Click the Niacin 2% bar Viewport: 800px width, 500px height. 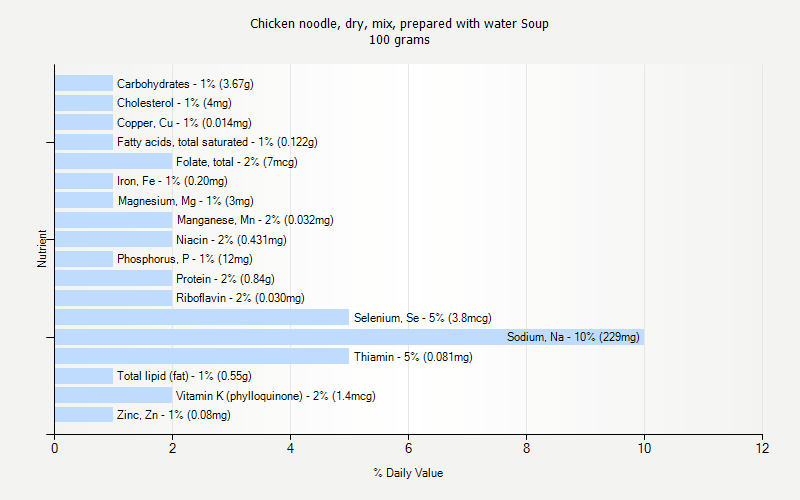(113, 240)
